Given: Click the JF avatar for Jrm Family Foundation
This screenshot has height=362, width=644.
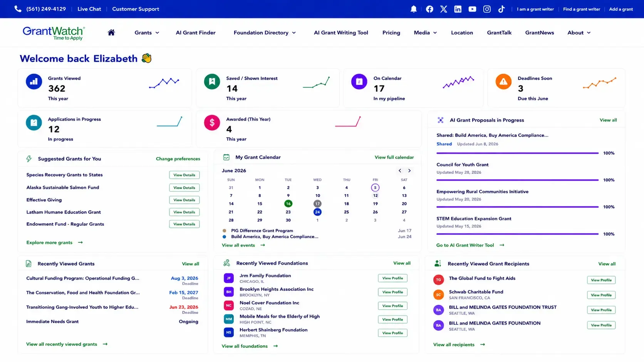Looking at the screenshot, I should coord(229,278).
